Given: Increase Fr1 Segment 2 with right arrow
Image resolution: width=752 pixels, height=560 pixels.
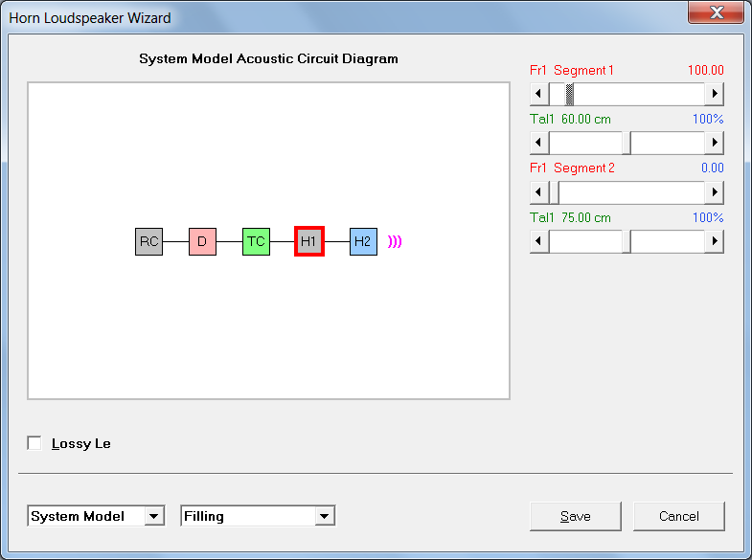Looking at the screenshot, I should pyautogui.click(x=715, y=192).
